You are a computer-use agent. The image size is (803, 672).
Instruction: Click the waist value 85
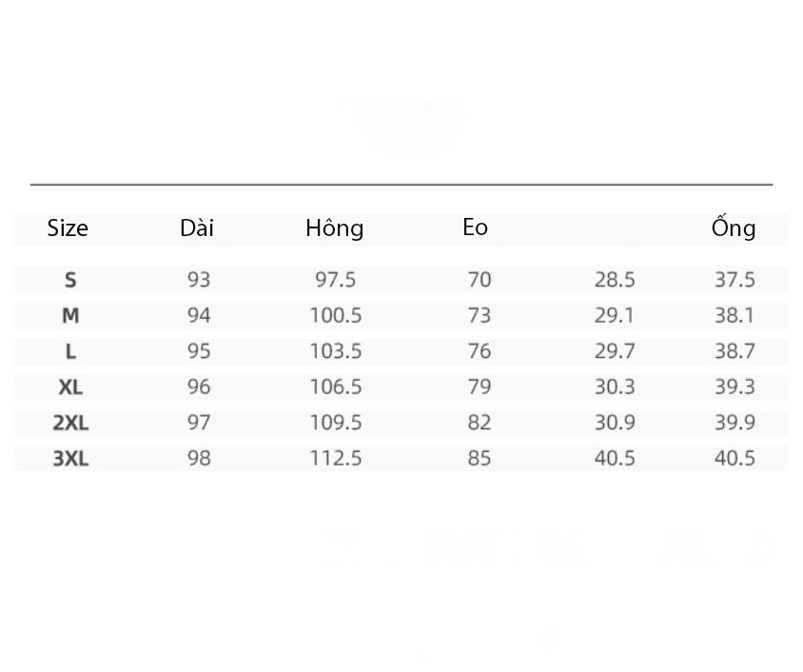(480, 458)
